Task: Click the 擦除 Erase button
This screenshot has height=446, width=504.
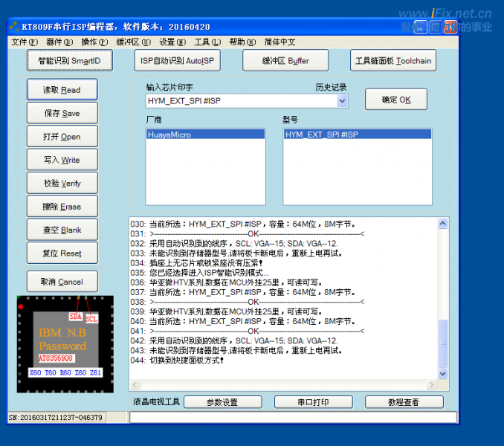Action: [62, 207]
